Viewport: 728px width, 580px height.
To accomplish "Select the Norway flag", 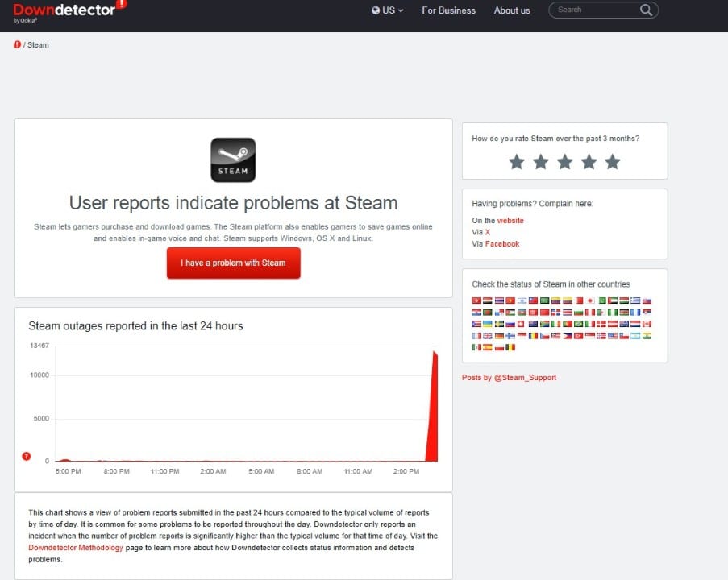I will pyautogui.click(x=601, y=336).
